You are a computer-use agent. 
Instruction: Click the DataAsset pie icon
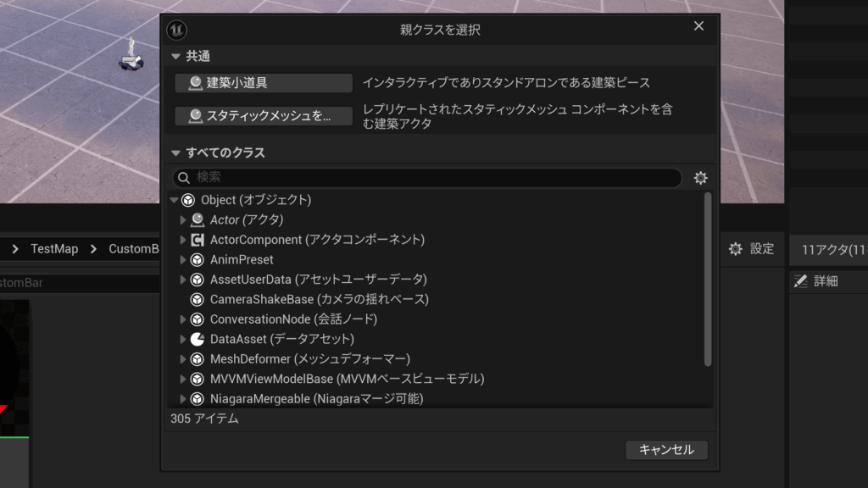(x=197, y=339)
